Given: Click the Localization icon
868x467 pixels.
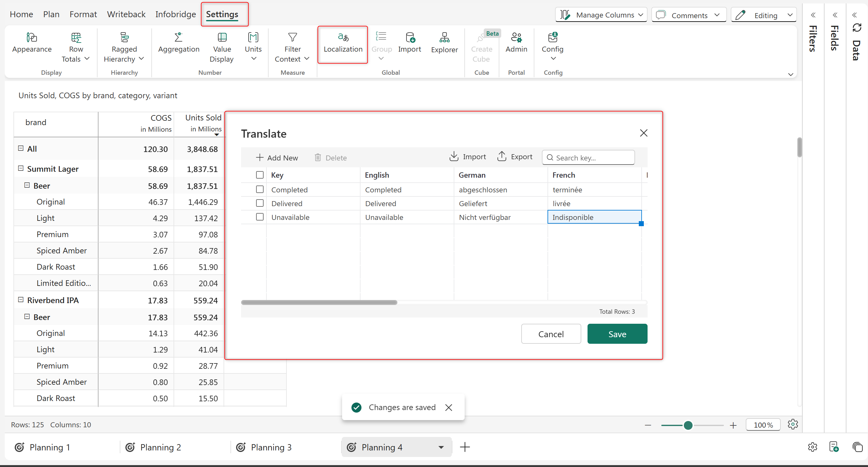Looking at the screenshot, I should pos(343,37).
